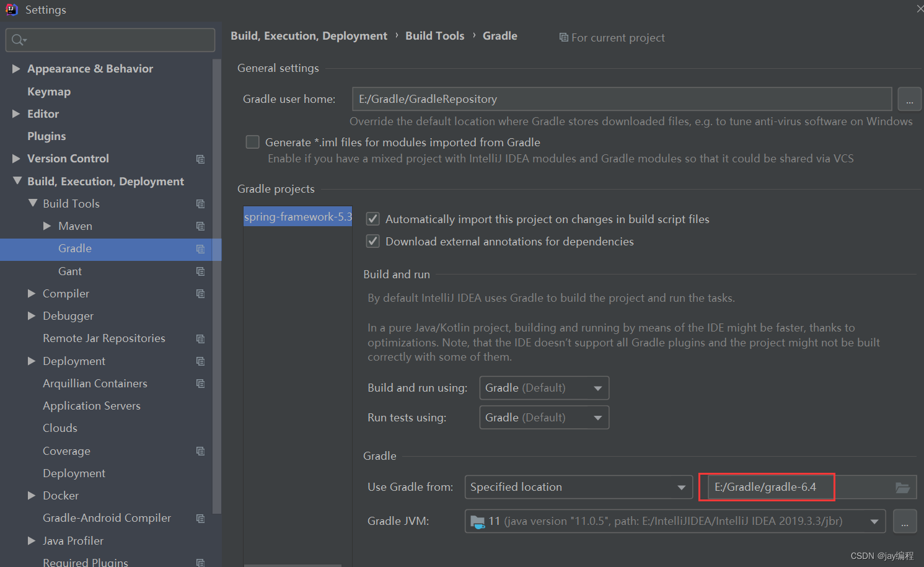The image size is (924, 567).
Task: Open Application Servers settings
Action: click(x=92, y=406)
